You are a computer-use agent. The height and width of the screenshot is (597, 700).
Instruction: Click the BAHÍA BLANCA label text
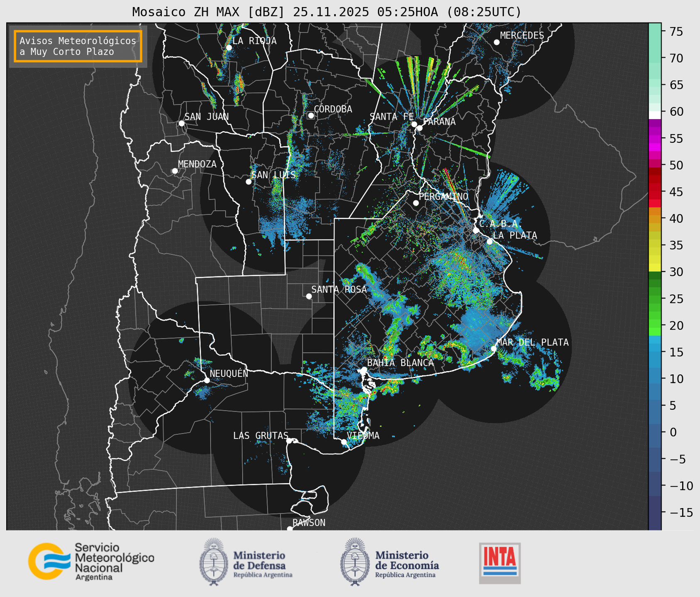[x=400, y=363]
